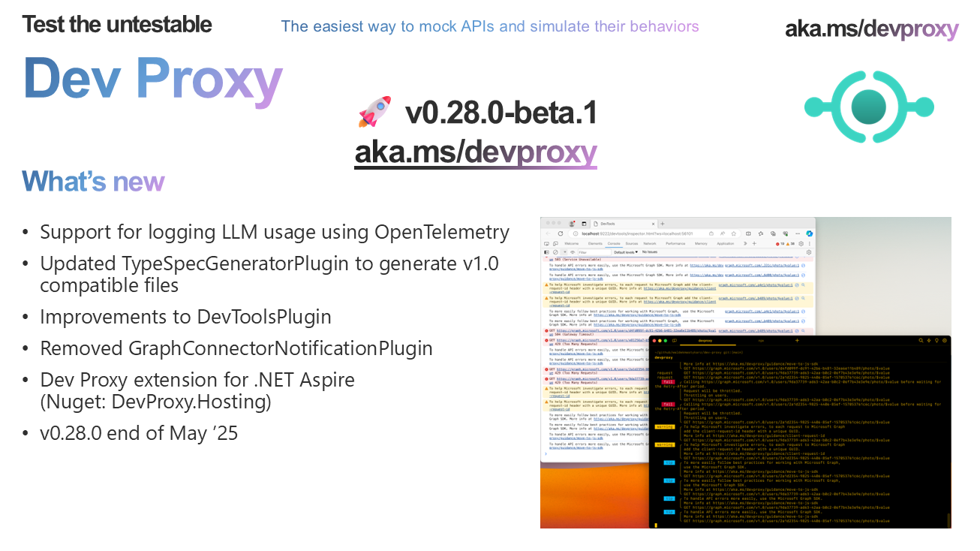
Task: Click the clear console icon
Action: (555, 252)
